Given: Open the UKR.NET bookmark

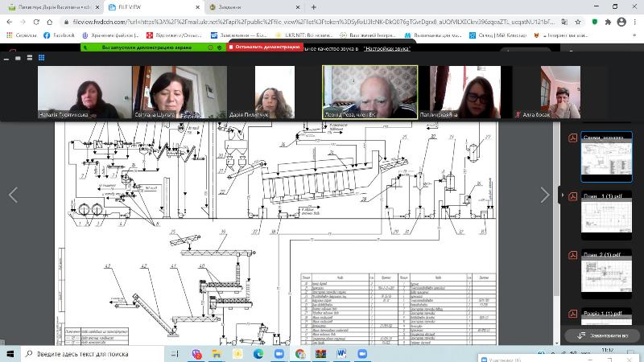Looking at the screenshot, I should tap(304, 35).
